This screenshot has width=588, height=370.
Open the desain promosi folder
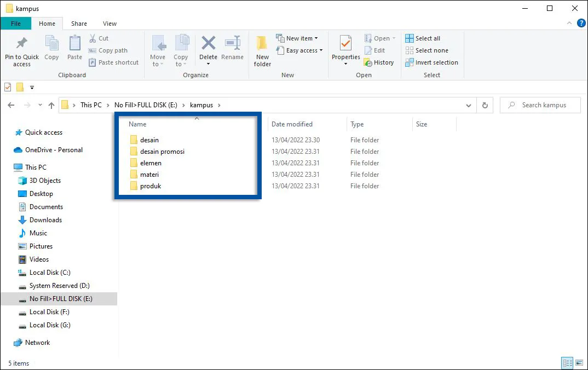(162, 152)
